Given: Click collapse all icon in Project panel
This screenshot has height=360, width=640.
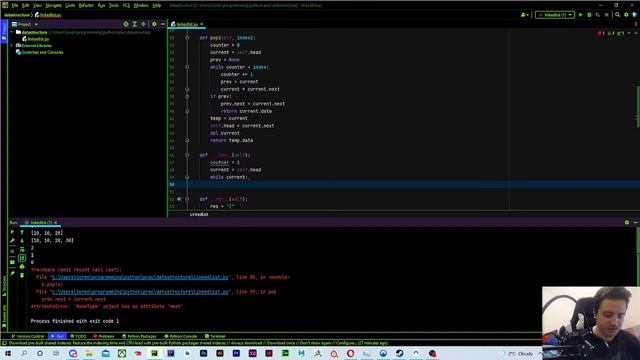Looking at the screenshot, I should click(143, 24).
